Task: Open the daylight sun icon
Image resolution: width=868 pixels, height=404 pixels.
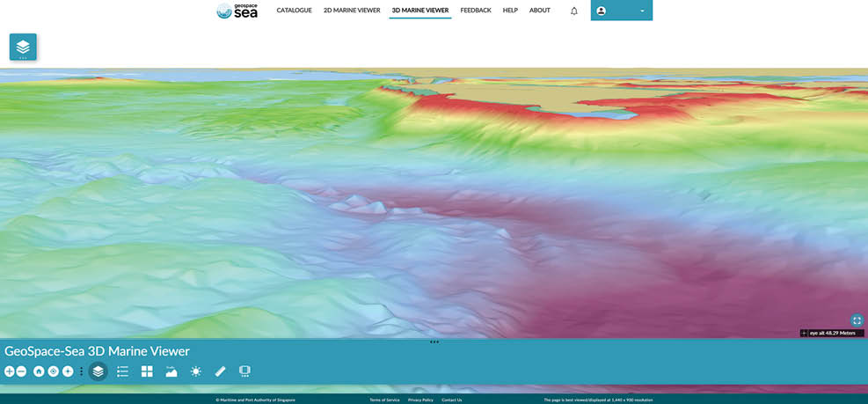Action: 196,371
